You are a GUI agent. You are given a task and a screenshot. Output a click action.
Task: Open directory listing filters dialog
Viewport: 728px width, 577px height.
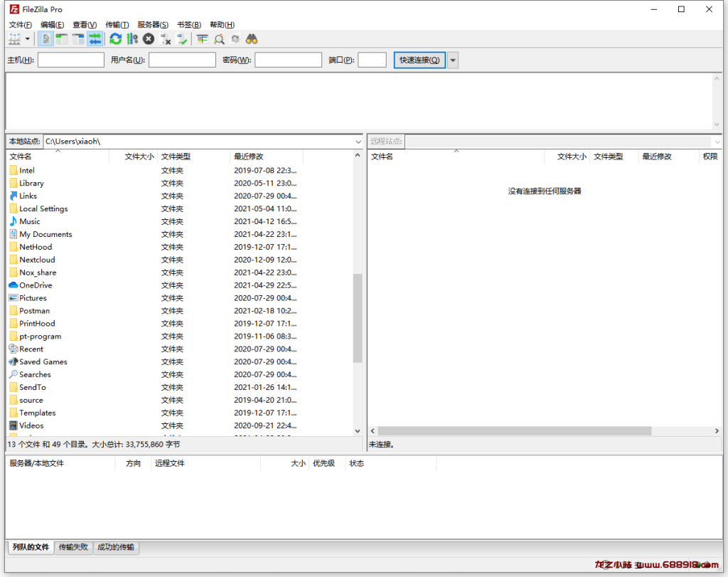coord(202,40)
